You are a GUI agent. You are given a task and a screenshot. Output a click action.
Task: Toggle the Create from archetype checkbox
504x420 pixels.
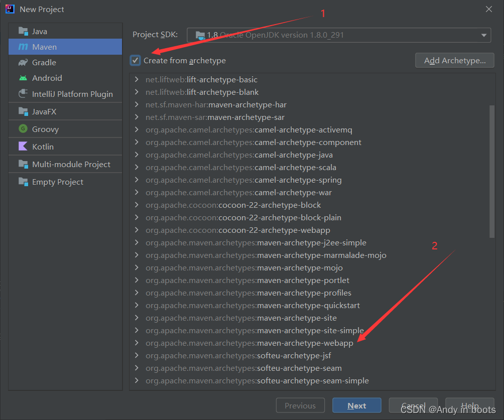click(136, 60)
